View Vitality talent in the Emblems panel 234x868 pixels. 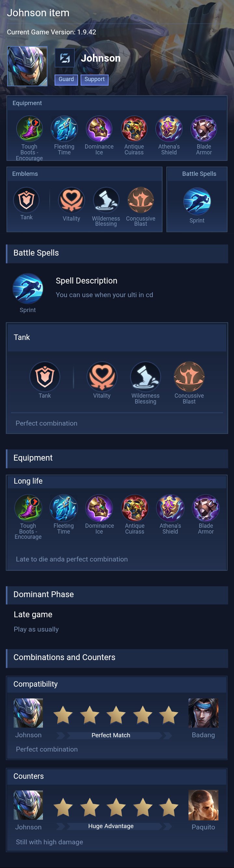(x=71, y=200)
